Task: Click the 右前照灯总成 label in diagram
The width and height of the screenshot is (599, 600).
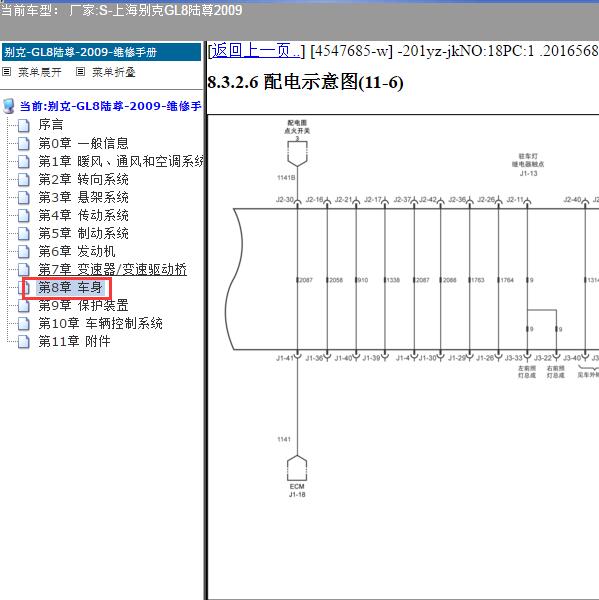Action: (x=555, y=372)
